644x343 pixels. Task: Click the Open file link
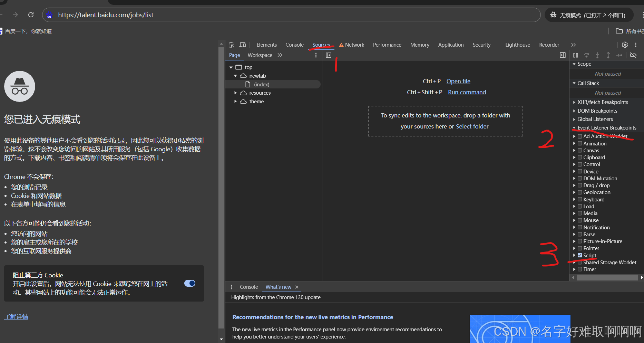click(458, 81)
